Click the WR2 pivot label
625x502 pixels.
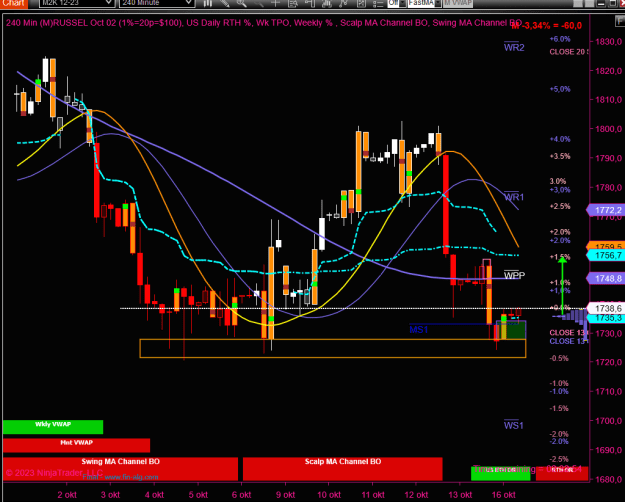point(514,47)
